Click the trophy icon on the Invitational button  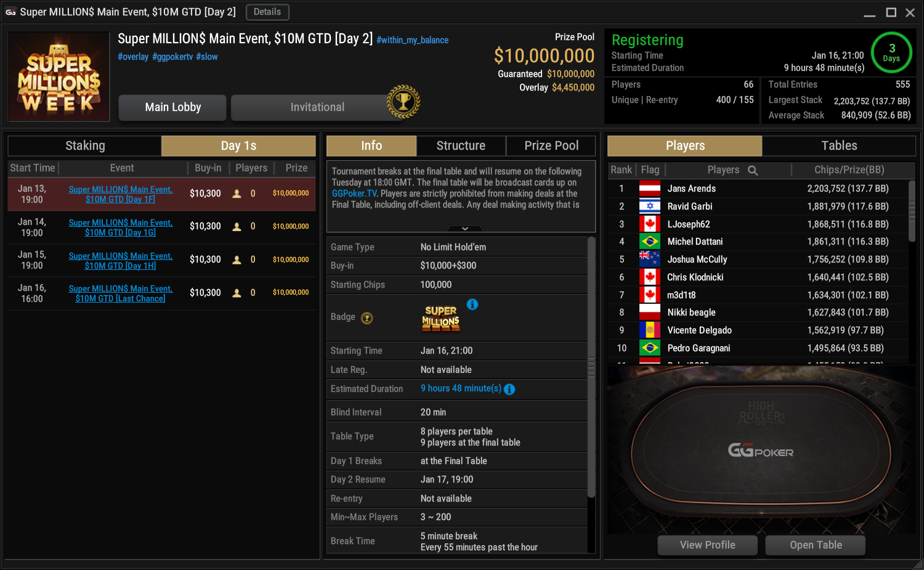coord(403,102)
